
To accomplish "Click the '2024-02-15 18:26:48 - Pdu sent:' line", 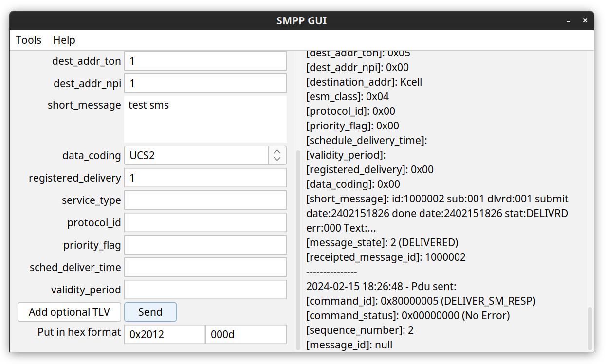I will 381,286.
